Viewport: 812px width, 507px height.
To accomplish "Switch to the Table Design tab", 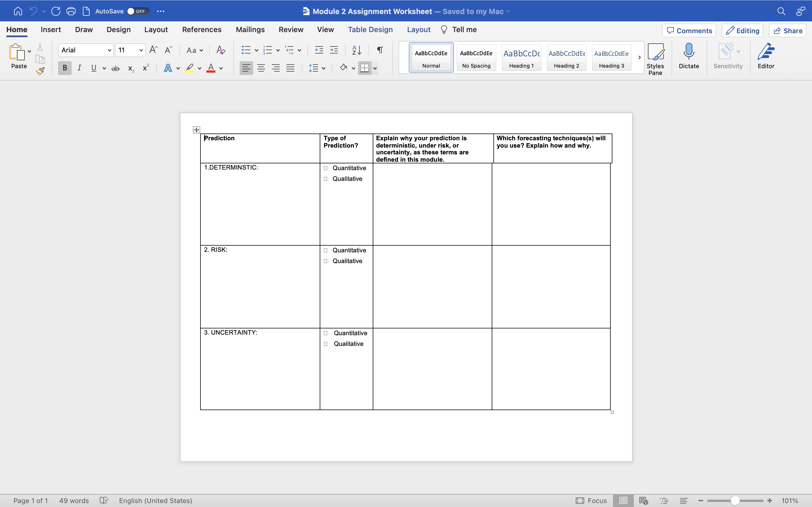I will point(370,30).
